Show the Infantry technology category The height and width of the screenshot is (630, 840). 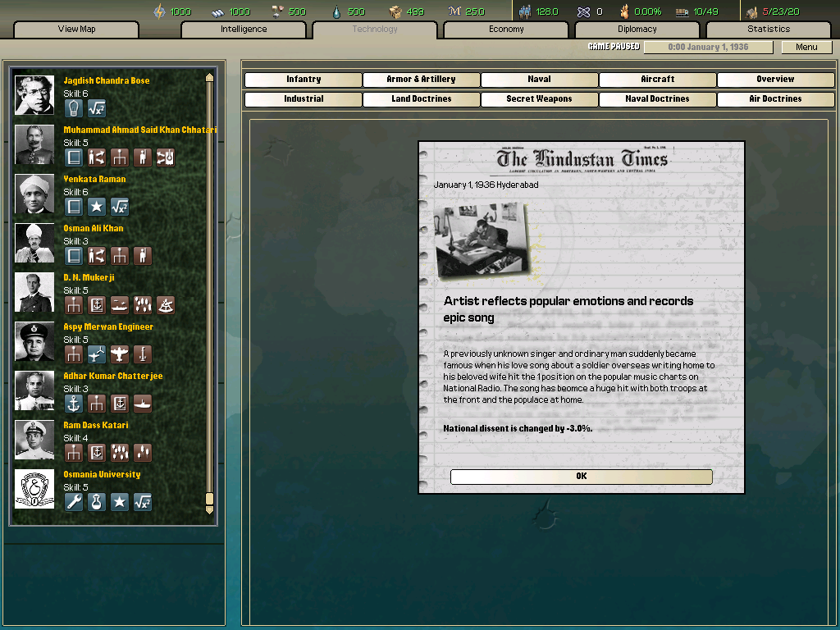click(x=304, y=80)
